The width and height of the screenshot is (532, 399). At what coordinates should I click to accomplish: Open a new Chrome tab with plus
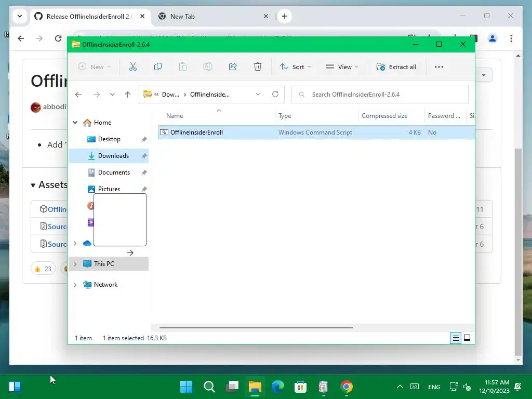[284, 16]
